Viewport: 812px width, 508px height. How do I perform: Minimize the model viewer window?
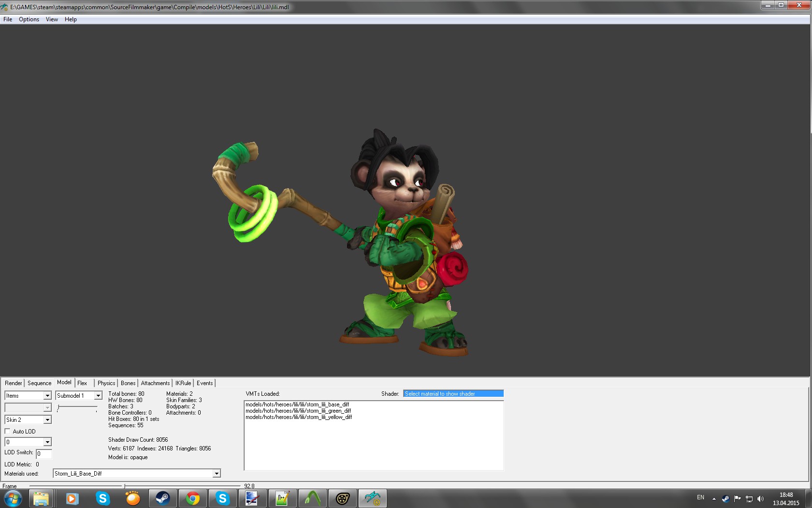point(768,5)
